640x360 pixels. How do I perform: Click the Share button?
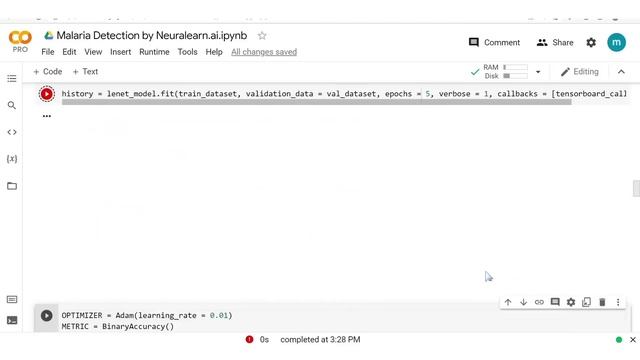click(x=555, y=42)
